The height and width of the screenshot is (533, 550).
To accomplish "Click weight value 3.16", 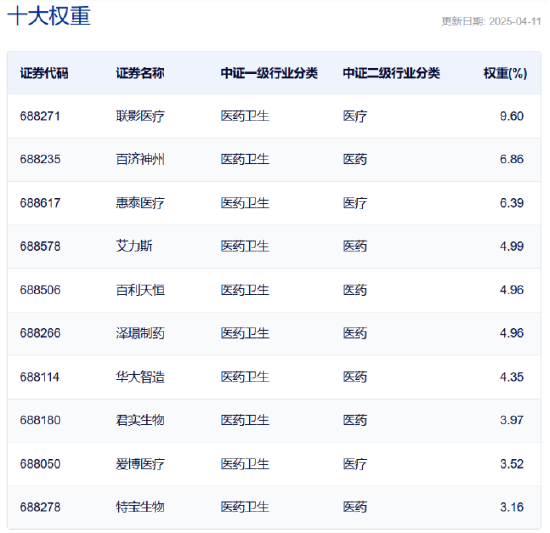I will pos(512,507).
